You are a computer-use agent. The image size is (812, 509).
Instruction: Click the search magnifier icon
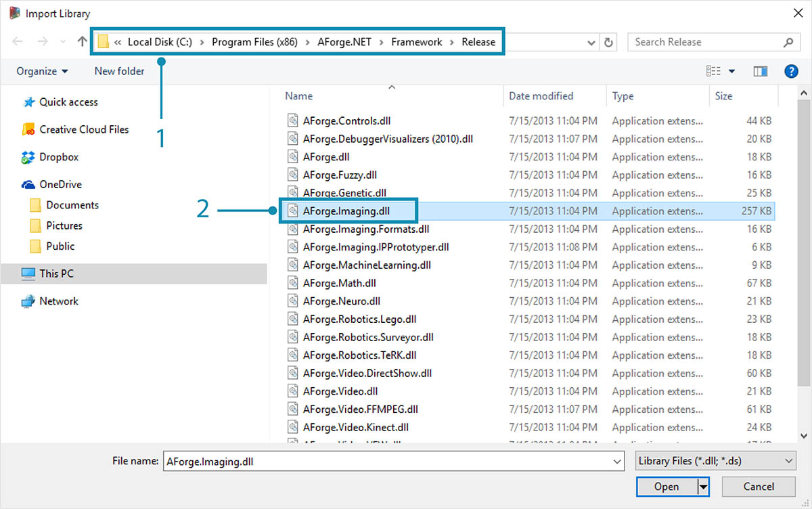[x=788, y=42]
